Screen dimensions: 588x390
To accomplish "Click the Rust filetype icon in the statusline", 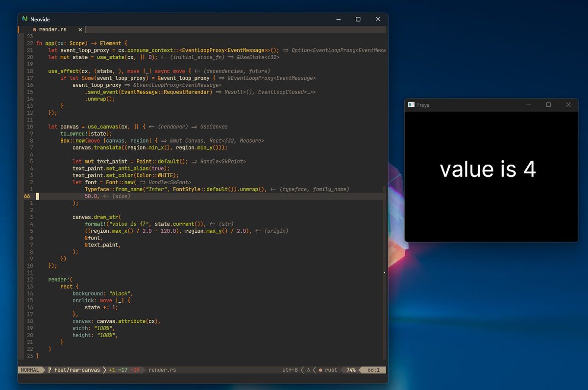I will (x=320, y=370).
